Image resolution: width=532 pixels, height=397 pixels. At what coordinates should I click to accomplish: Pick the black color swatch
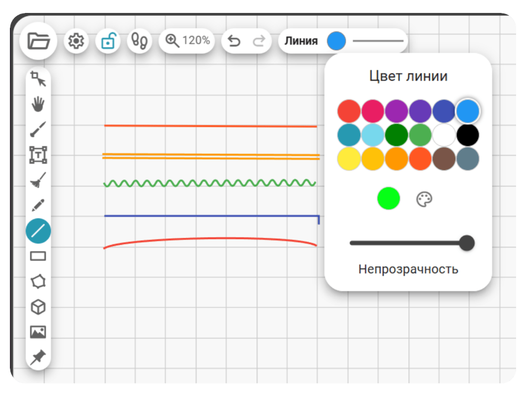tap(468, 135)
